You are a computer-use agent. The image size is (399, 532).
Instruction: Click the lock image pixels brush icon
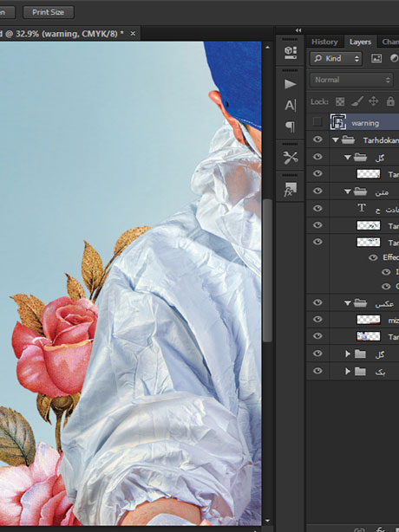point(356,101)
